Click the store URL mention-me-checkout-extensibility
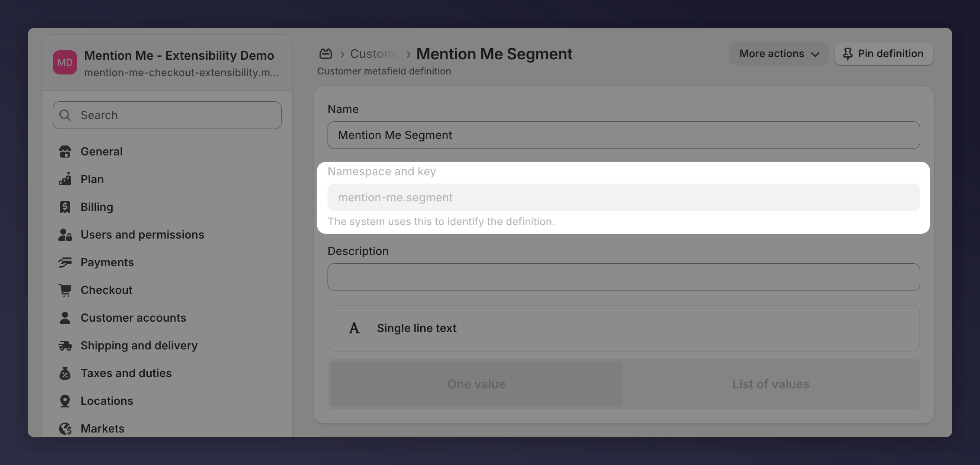Screen dimensions: 980x465 [182, 73]
